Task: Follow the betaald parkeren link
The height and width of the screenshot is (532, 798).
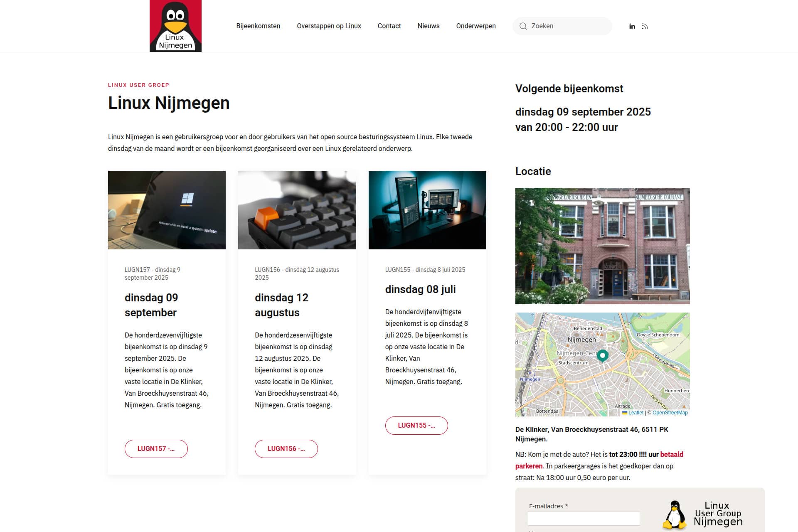Action: pyautogui.click(x=599, y=460)
